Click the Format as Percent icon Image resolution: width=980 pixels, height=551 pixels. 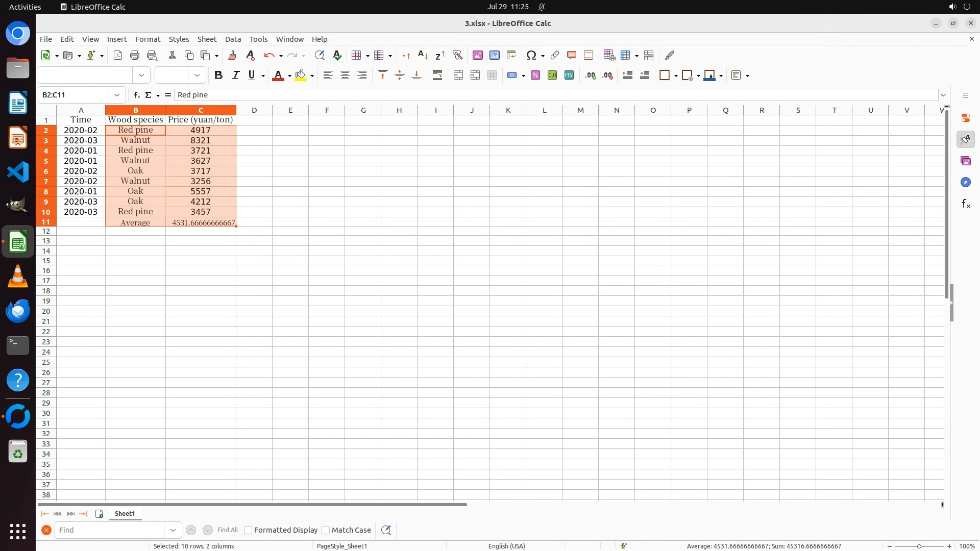pyautogui.click(x=535, y=76)
